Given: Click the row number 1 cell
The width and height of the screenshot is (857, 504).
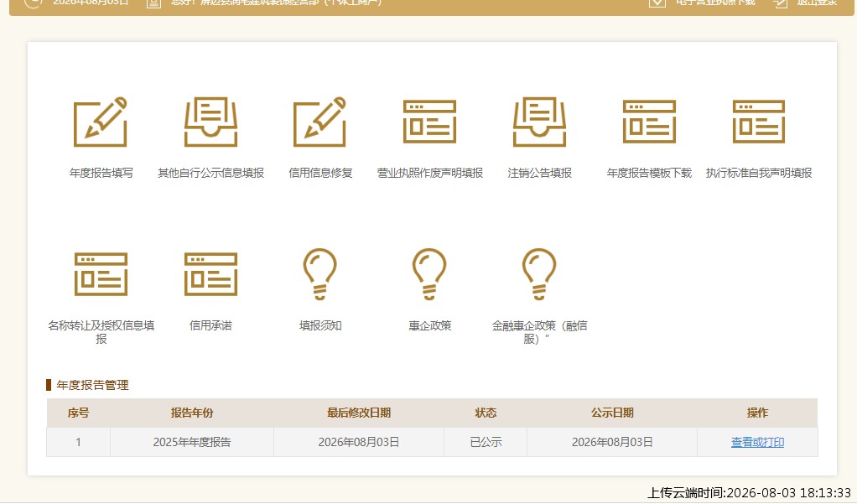Looking at the screenshot, I should point(78,442).
